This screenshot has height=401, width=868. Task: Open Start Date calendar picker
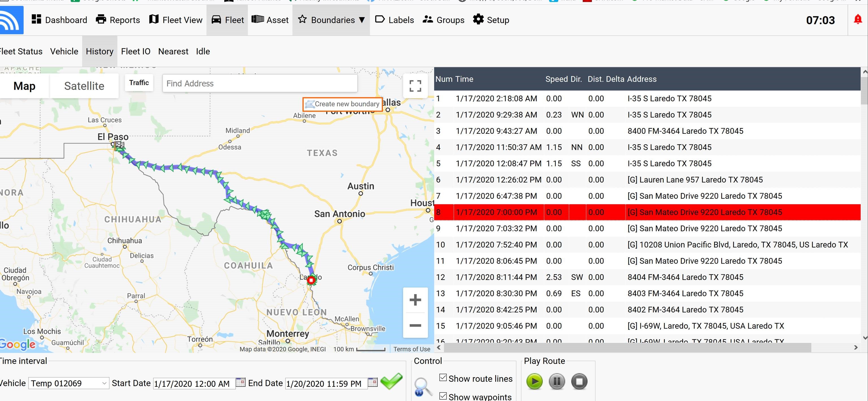tap(240, 382)
